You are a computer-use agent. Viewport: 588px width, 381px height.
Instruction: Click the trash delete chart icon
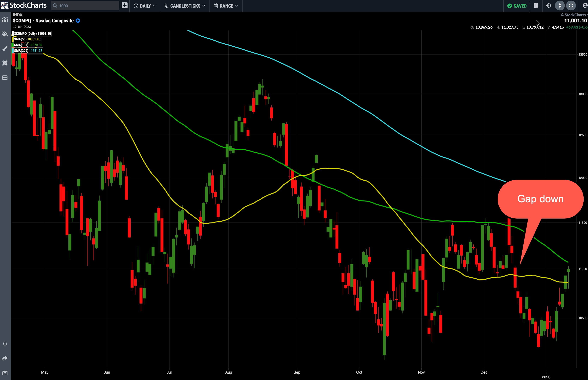pos(536,6)
